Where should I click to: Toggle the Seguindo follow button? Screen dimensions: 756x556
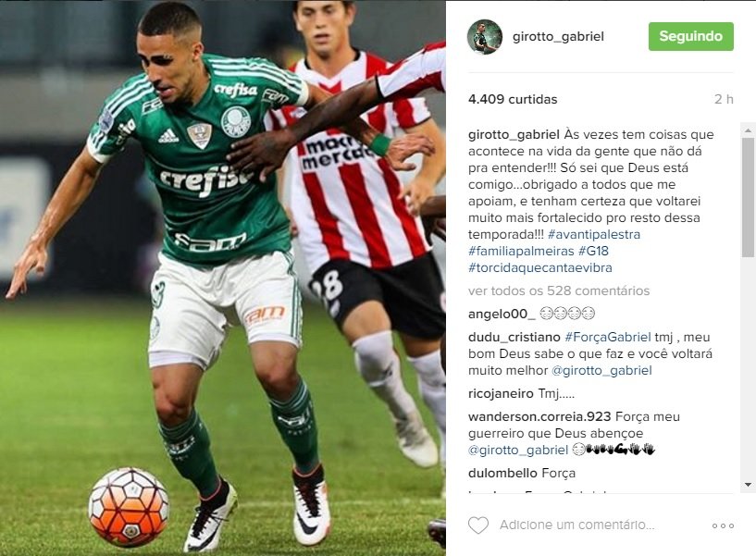[x=691, y=36]
